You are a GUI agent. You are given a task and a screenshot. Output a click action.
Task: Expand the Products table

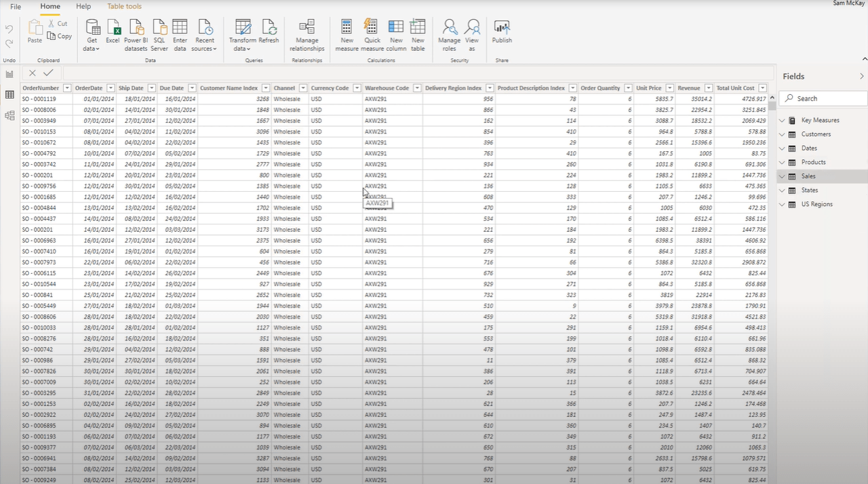pos(782,163)
